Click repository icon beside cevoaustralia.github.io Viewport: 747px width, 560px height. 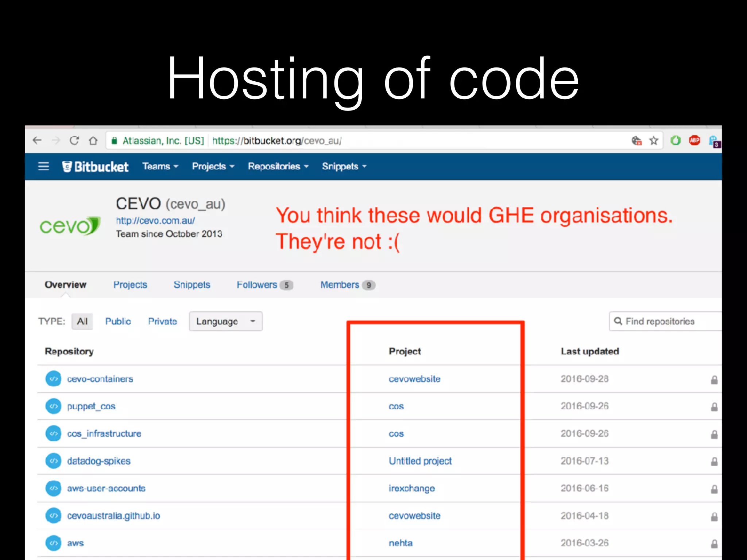pos(53,516)
